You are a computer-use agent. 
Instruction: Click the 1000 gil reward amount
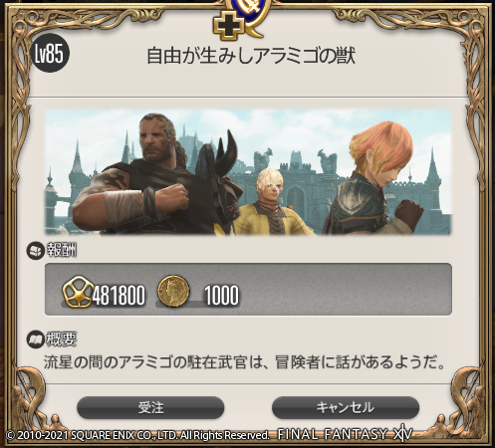click(221, 295)
